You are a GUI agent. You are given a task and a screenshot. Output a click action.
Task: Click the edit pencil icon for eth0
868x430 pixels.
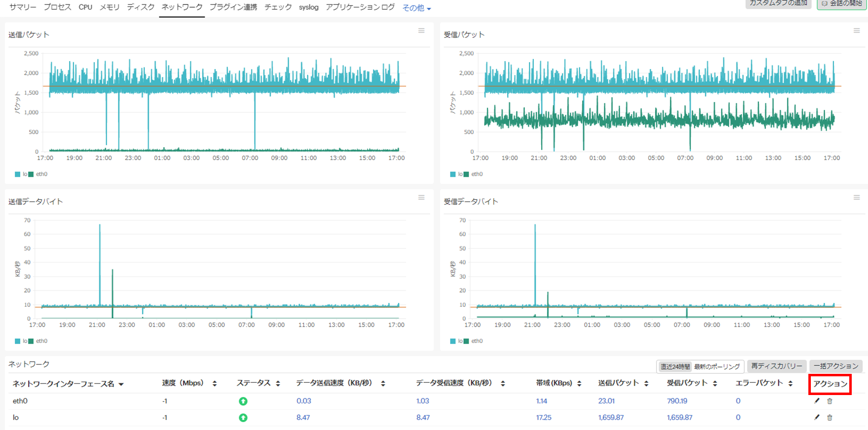coord(817,401)
